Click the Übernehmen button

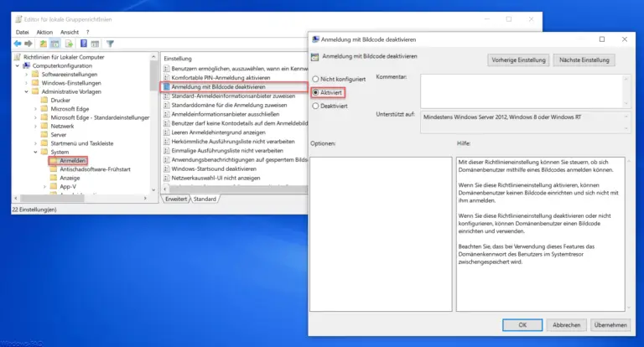tap(610, 325)
